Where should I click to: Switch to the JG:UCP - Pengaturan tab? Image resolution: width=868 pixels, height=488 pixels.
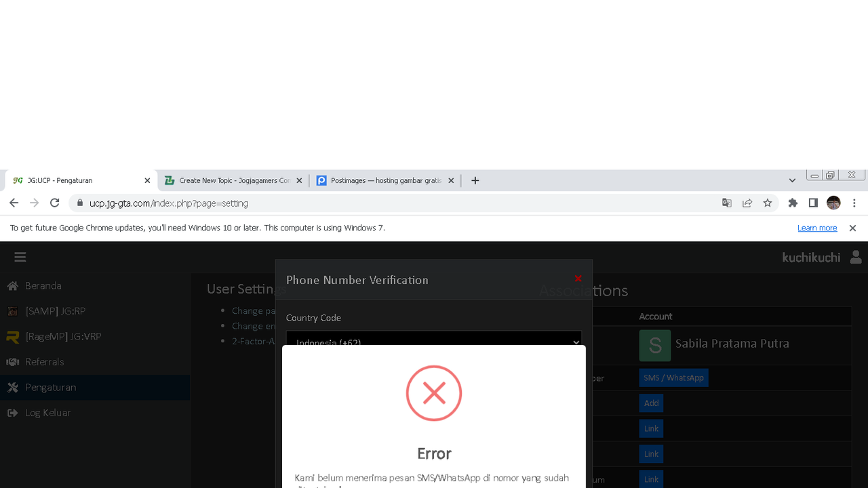80,181
